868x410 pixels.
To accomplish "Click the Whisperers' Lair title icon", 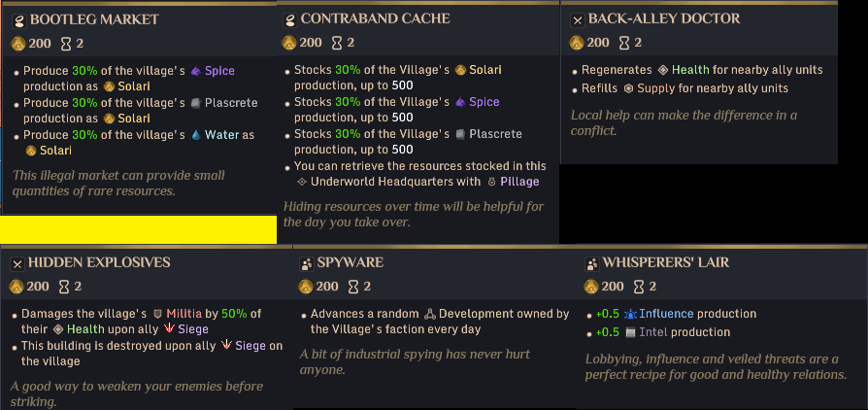I will click(593, 263).
